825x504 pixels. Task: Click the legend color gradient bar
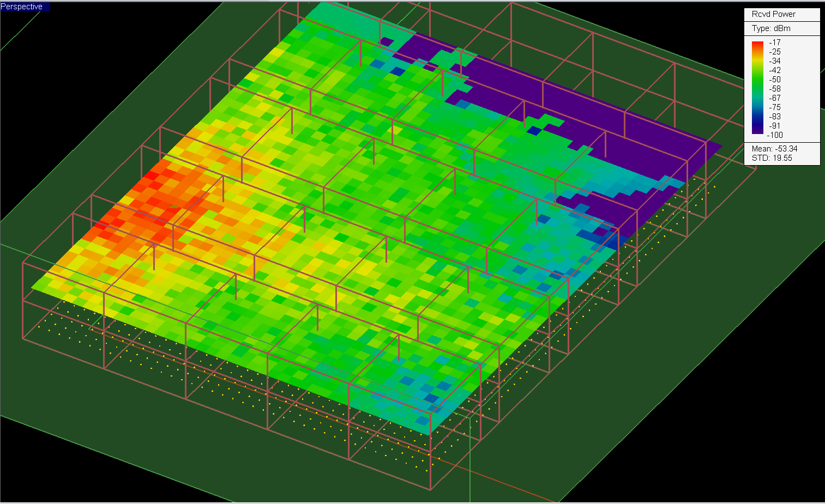coord(757,88)
